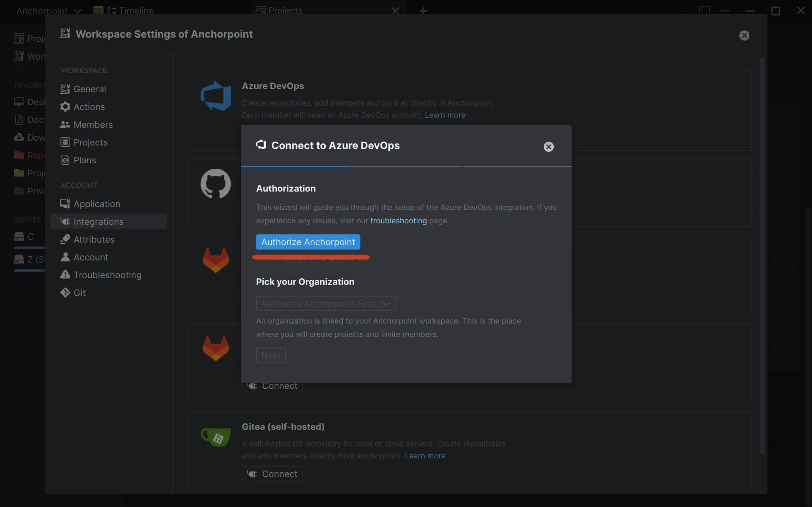Open Attributes settings page
The height and width of the screenshot is (507, 812).
point(108,239)
